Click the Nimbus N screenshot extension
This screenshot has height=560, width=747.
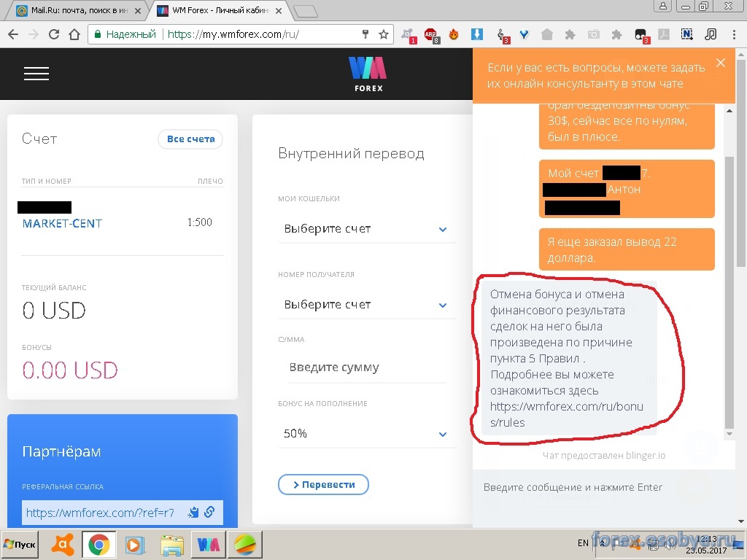687,34
